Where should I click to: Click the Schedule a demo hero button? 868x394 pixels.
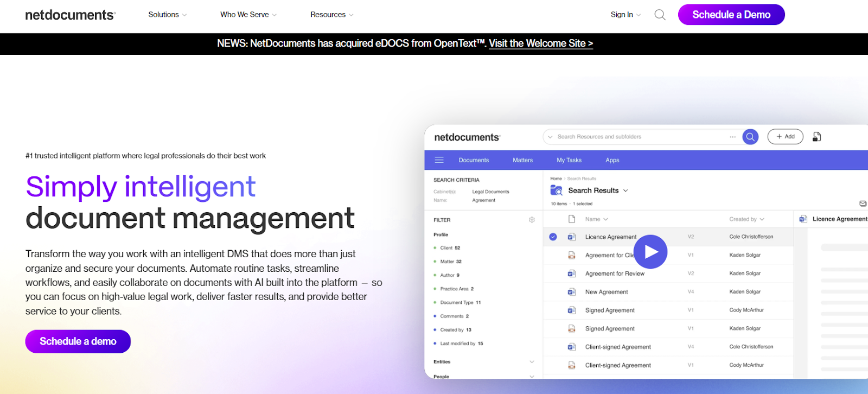click(x=78, y=341)
